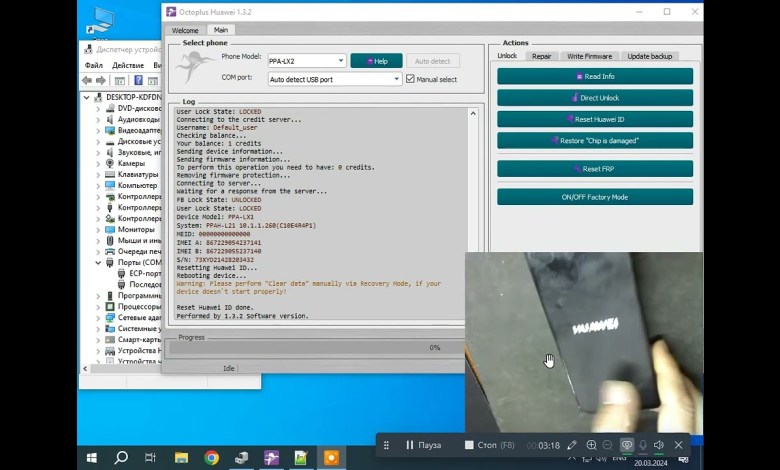Open the Файл menu in Device Manager
Image resolution: width=780 pixels, height=470 pixels.
tap(93, 65)
